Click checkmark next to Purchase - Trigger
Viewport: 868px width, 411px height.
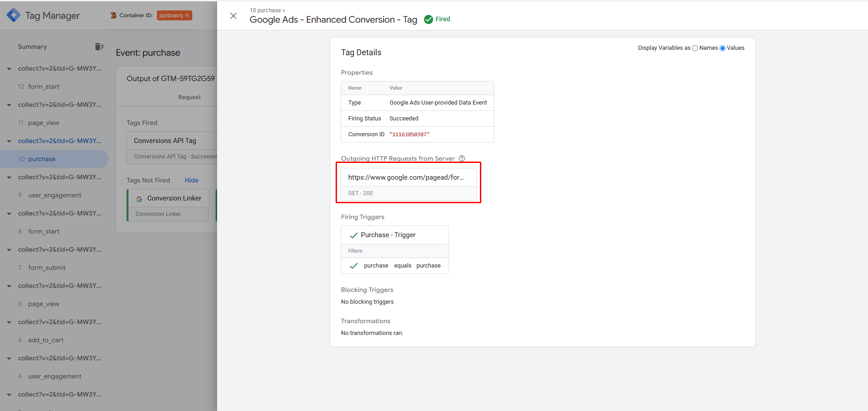tap(354, 235)
